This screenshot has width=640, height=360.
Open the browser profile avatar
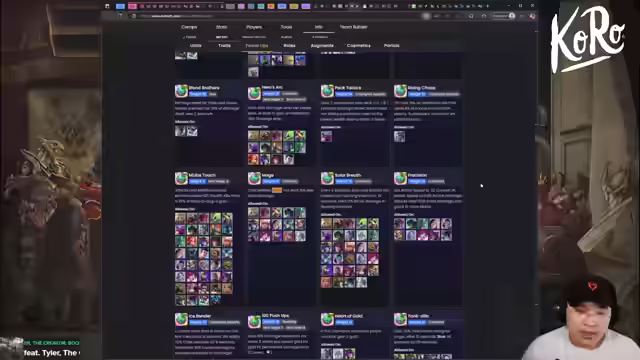point(512,16)
